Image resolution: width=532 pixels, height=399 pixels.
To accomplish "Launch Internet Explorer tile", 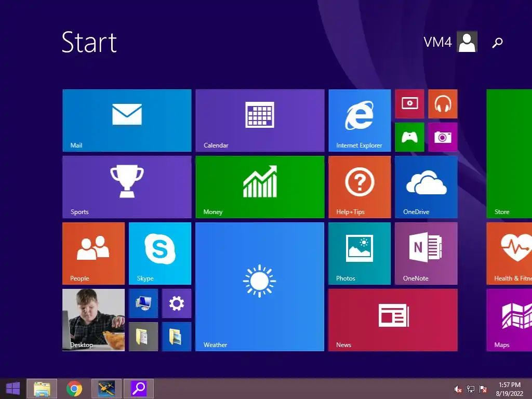I will 360,121.
